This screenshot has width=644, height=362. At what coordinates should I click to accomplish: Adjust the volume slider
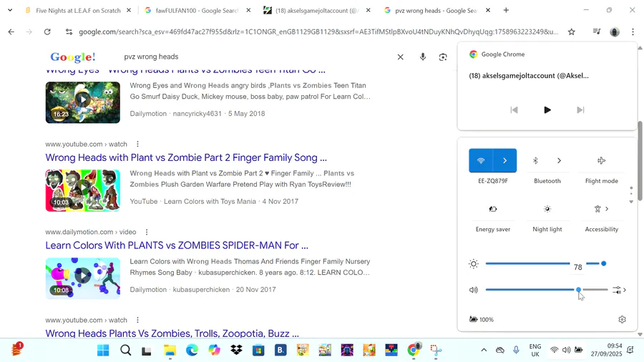(x=547, y=290)
